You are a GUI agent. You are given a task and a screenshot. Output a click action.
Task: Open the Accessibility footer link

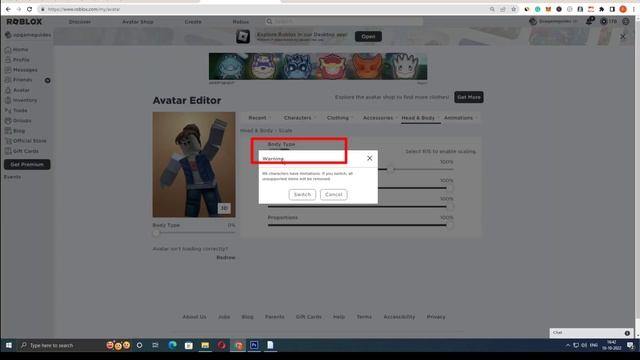coord(399,317)
